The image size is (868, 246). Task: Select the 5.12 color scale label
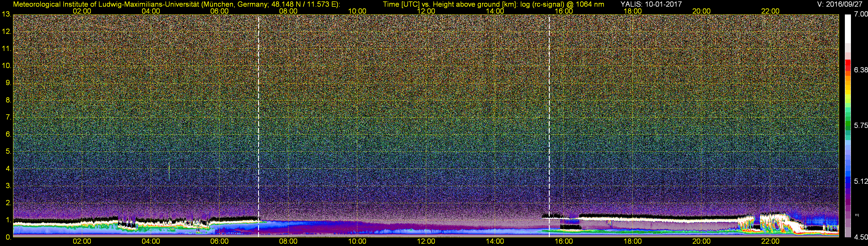[860, 181]
